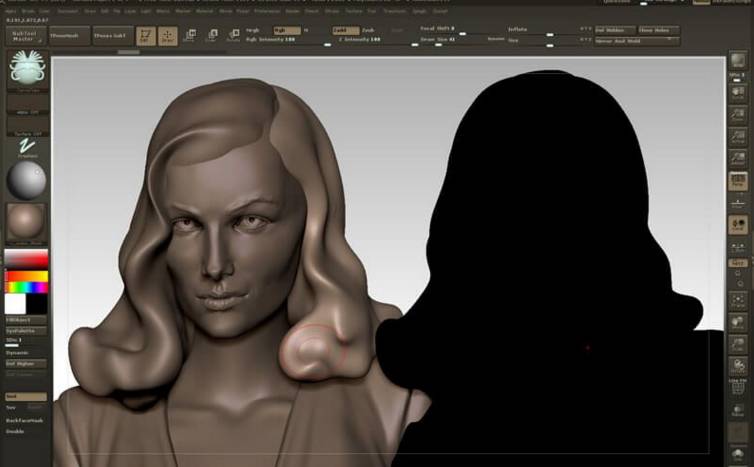Viewport: 754px width, 467px height.
Task: Click the Del Hidden button
Action: [615, 30]
